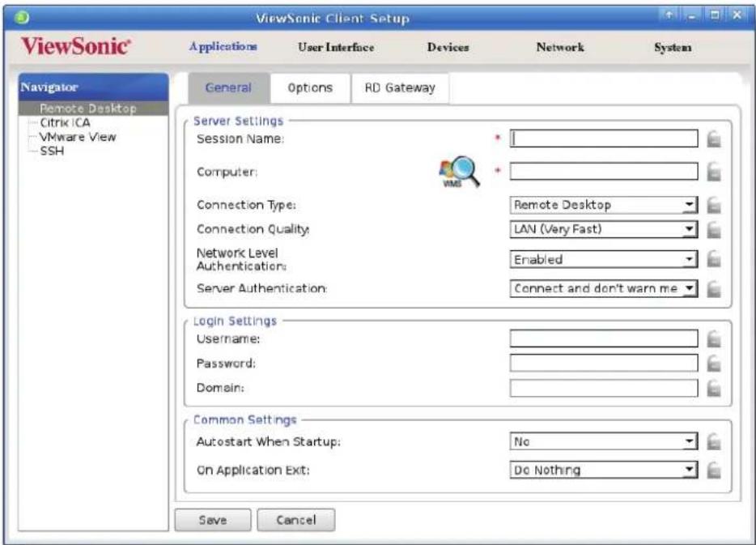
Task: Open the Connection Type dropdown
Action: pos(604,205)
